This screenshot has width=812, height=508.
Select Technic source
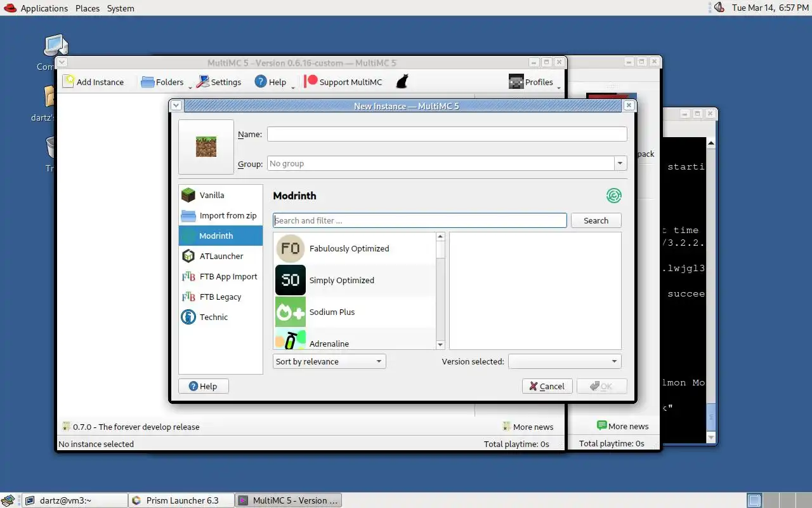pos(221,317)
